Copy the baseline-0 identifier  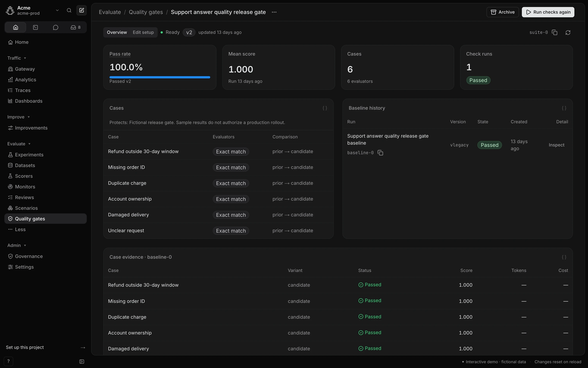pyautogui.click(x=380, y=153)
